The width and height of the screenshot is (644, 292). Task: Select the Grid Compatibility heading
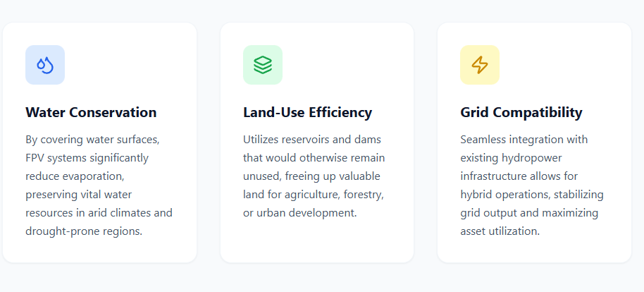point(521,112)
